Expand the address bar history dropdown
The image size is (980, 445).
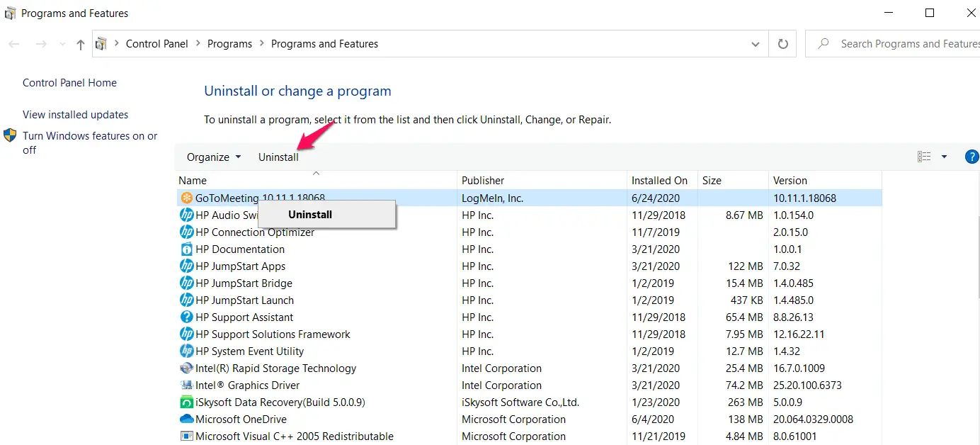pos(755,44)
